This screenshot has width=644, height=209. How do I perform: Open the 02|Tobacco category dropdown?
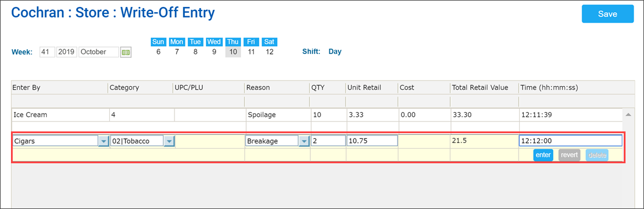(x=169, y=141)
